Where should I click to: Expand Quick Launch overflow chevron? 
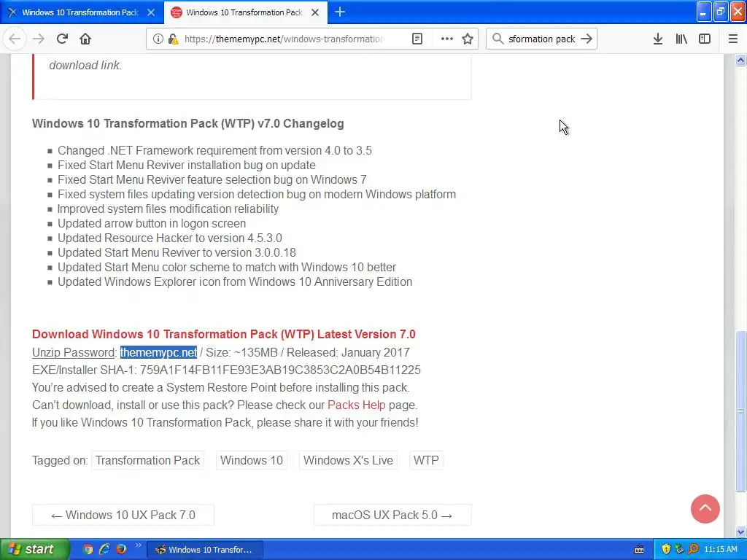pyautogui.click(x=138, y=545)
